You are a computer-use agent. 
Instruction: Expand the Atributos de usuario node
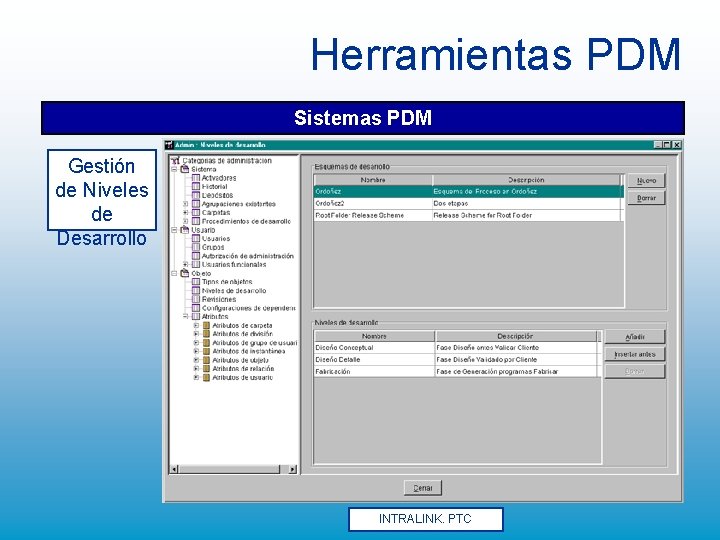pyautogui.click(x=196, y=377)
